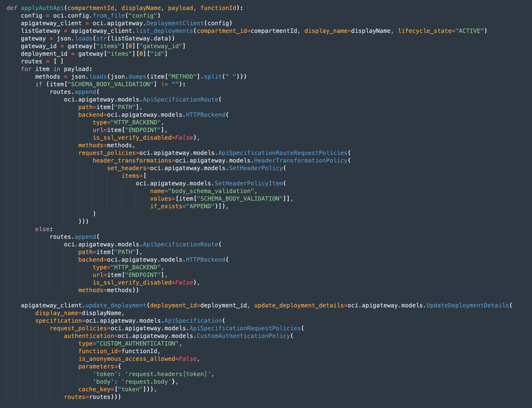
Task: Click the "body_schema_validation" string value
Action: (x=211, y=191)
